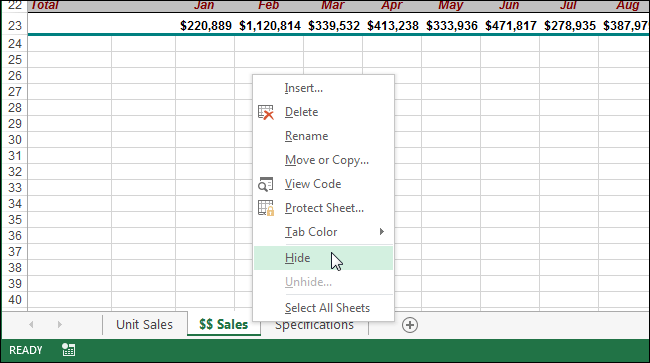Screen dimensions: 650x363
Task: Select the $$ Sales sheet tab
Action: 223,324
